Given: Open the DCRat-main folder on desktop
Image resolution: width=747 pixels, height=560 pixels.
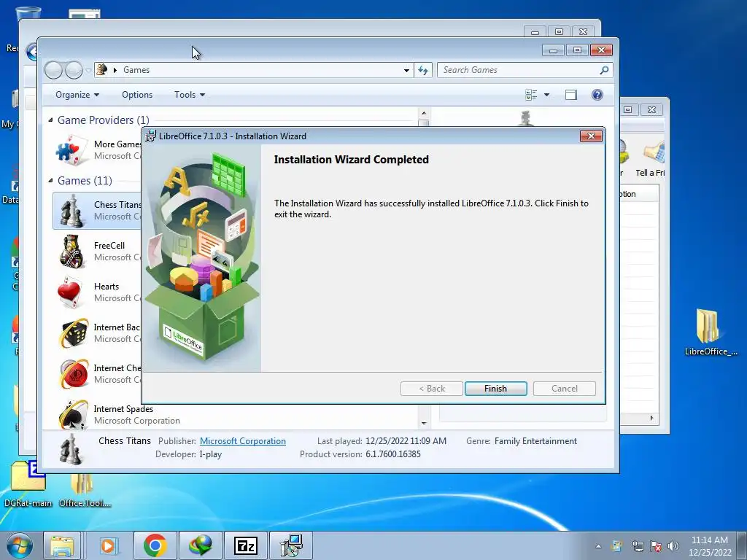Looking at the screenshot, I should point(28,476).
